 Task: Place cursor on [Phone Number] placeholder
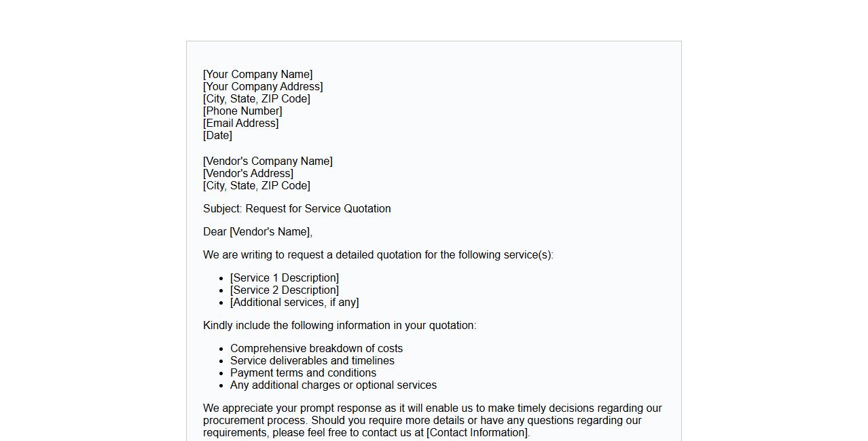point(242,111)
